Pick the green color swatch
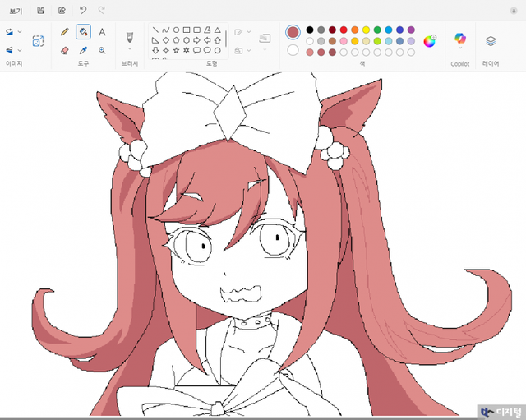Viewport: 526px width, 420px height. pos(377,30)
